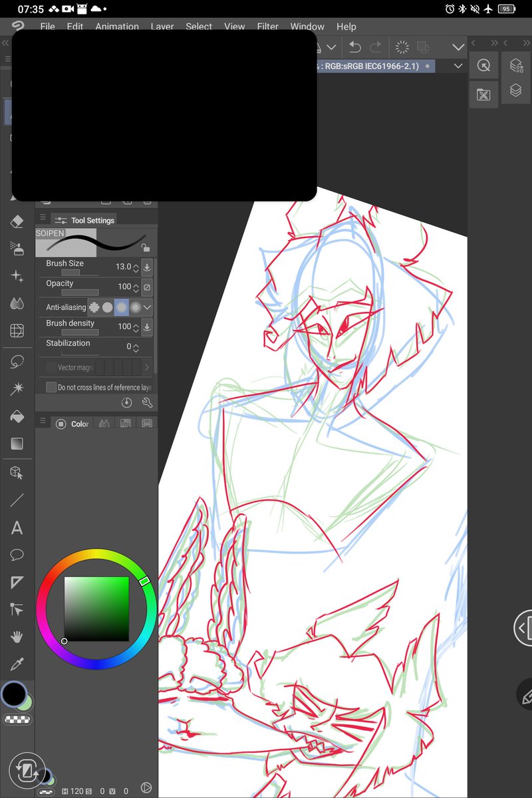Toggle the SOIPEN brush lock icon
The width and height of the screenshot is (532, 798).
[145, 247]
